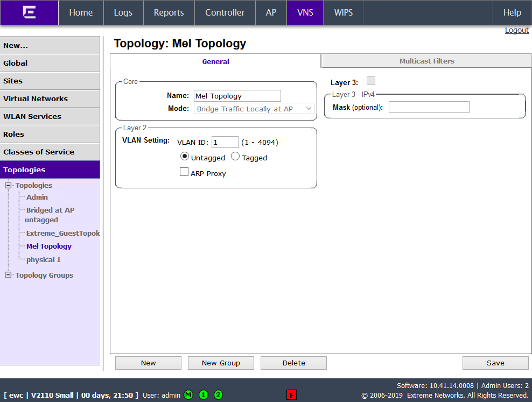Click the Topology Groups tree label
This screenshot has height=402, width=532.
(x=44, y=275)
